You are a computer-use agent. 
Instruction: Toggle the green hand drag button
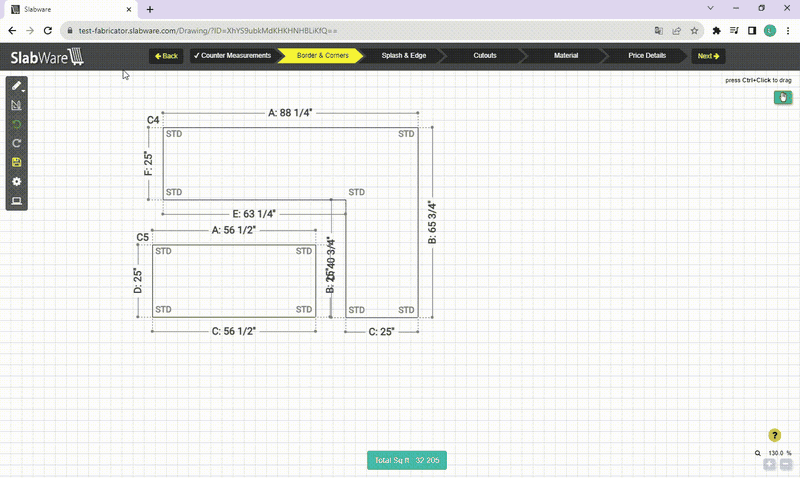783,97
